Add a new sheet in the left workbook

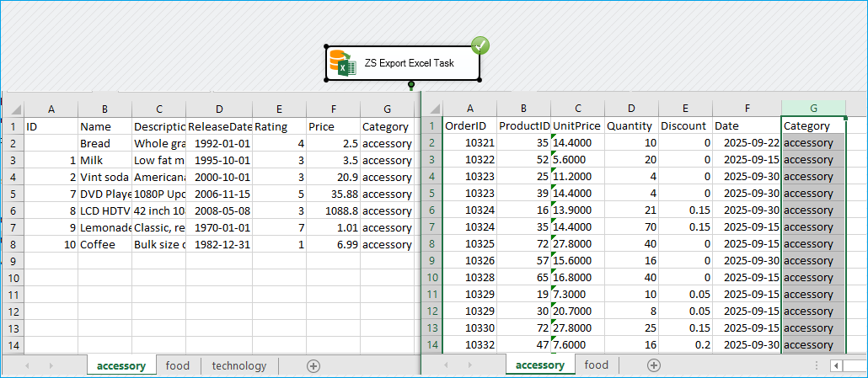point(313,366)
